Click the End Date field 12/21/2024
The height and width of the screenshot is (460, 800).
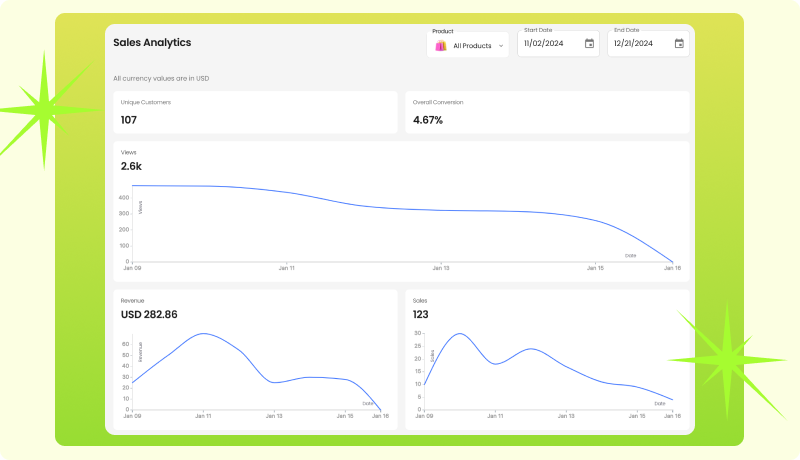(x=636, y=44)
